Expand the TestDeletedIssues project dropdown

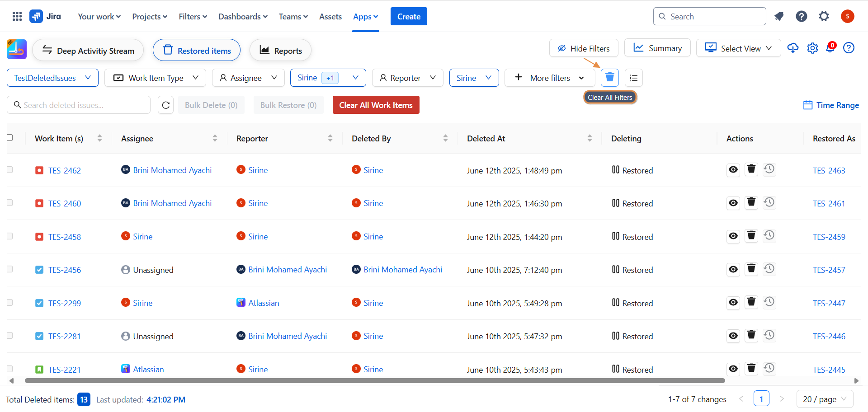(x=52, y=78)
